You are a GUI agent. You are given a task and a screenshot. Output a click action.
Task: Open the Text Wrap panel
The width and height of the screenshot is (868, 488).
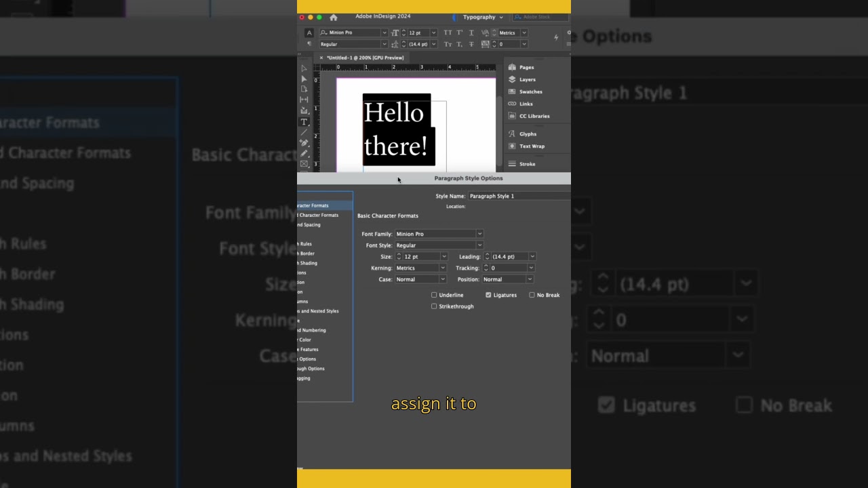point(526,146)
